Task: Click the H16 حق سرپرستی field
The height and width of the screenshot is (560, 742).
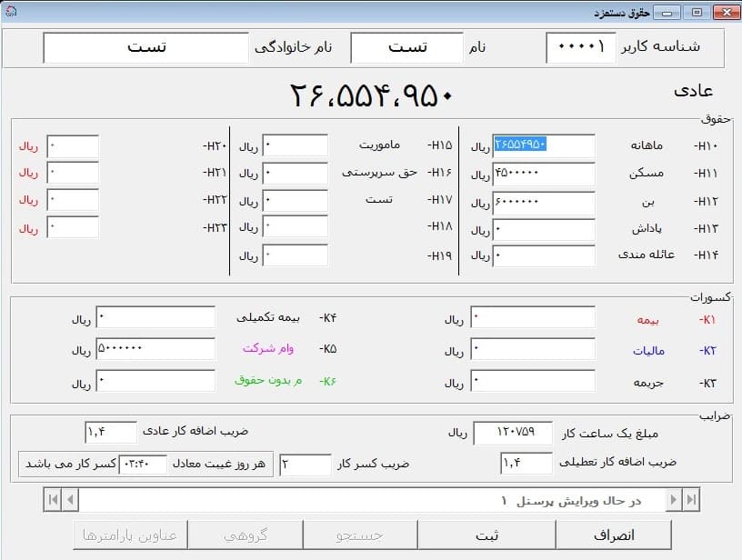Action: [296, 173]
